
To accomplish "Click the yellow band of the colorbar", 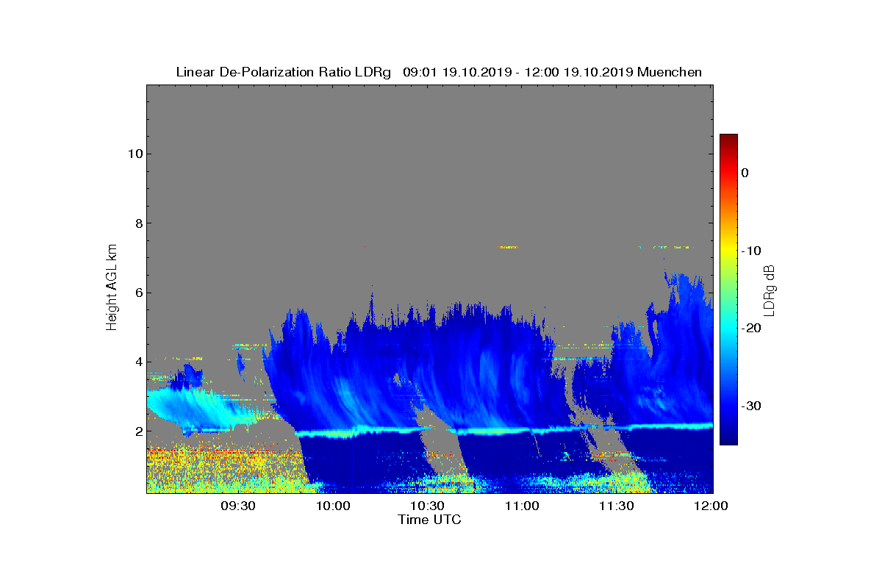I will coord(728,251).
